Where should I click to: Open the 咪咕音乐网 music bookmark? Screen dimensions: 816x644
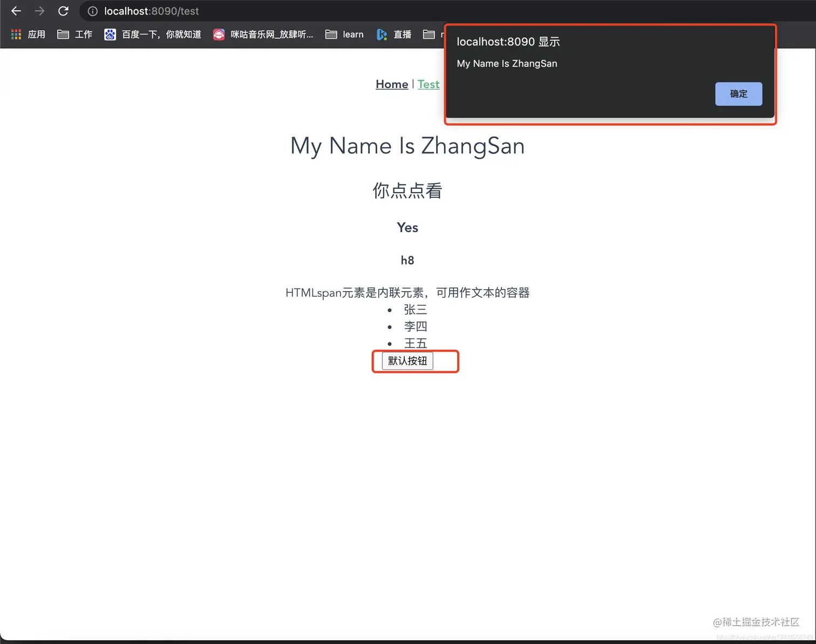click(263, 34)
